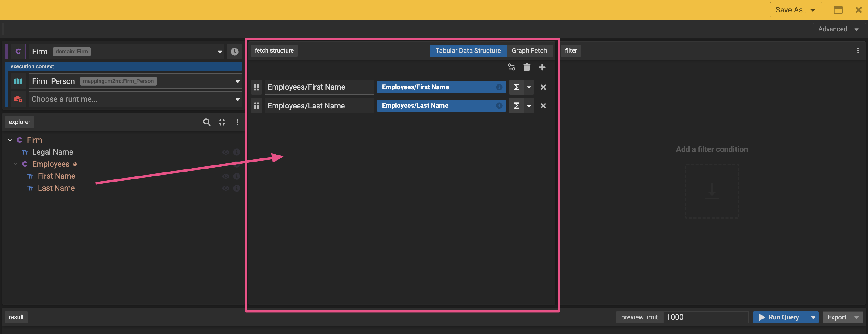
Task: Collapse the explorer tree using compress icon
Action: [x=222, y=122]
